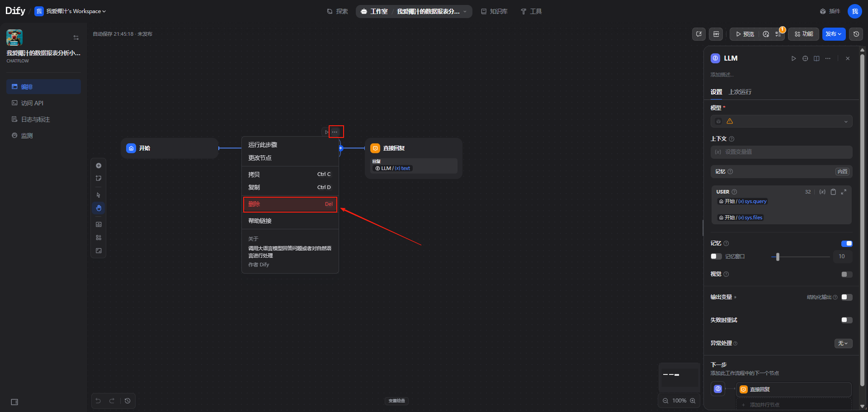Select 运行此步骤 in the context menu
The width and height of the screenshot is (868, 412).
coord(290,145)
